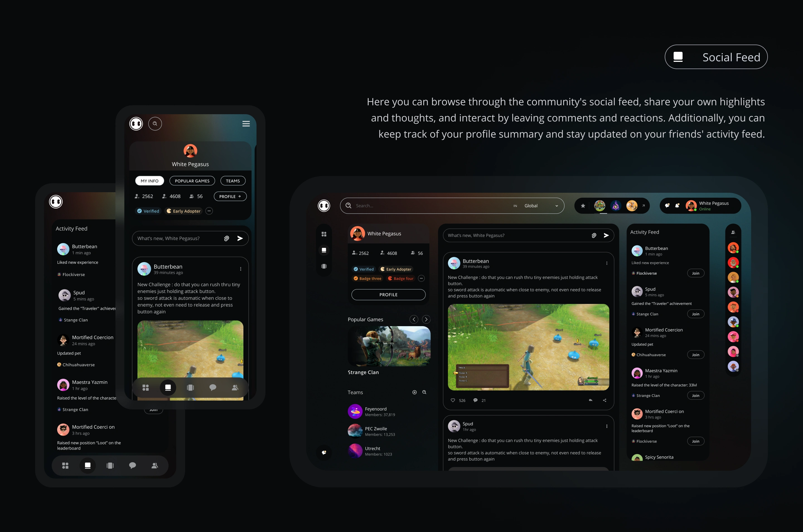Image resolution: width=803 pixels, height=532 pixels.
Task: Select the TEAMS tab in profile view
Action: pos(233,180)
